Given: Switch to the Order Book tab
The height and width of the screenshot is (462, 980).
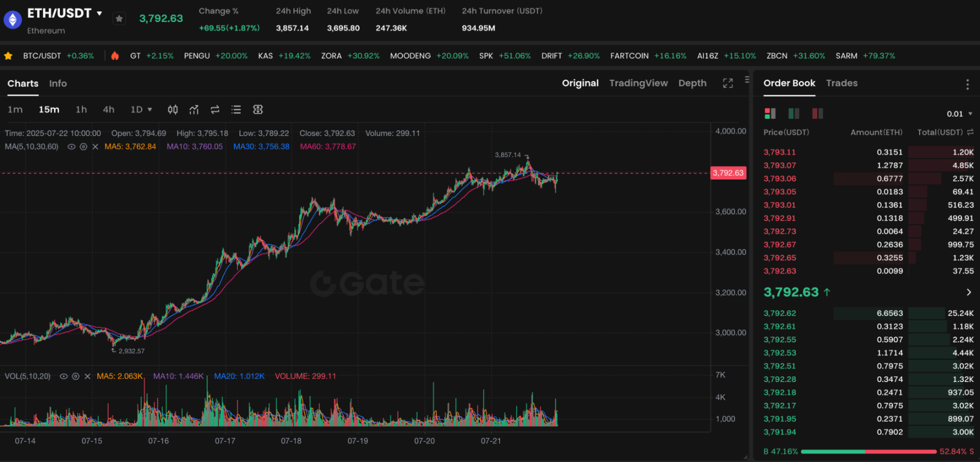Looking at the screenshot, I should point(789,83).
